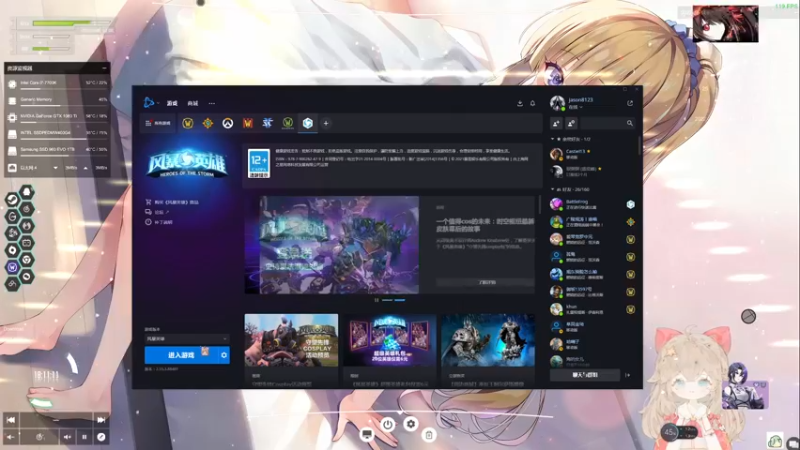Click the WoW icon on khun's row
The width and height of the screenshot is (800, 450).
(631, 309)
